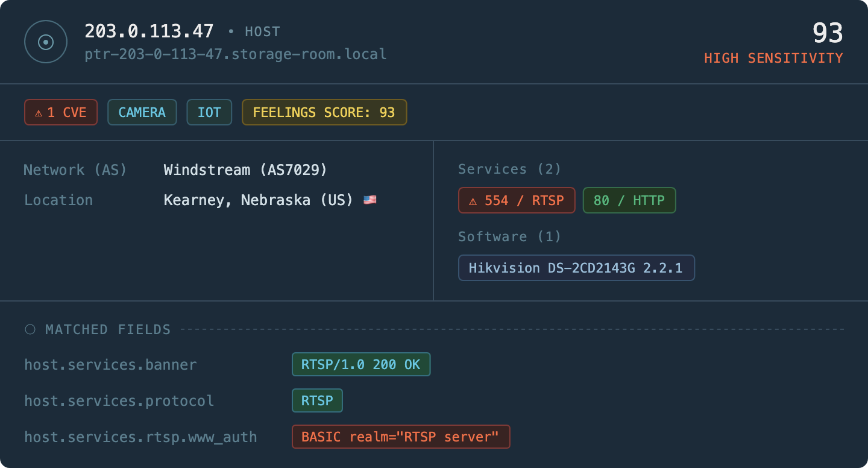Click the 93 sensitivity score number
This screenshot has height=468, width=868.
point(827,33)
